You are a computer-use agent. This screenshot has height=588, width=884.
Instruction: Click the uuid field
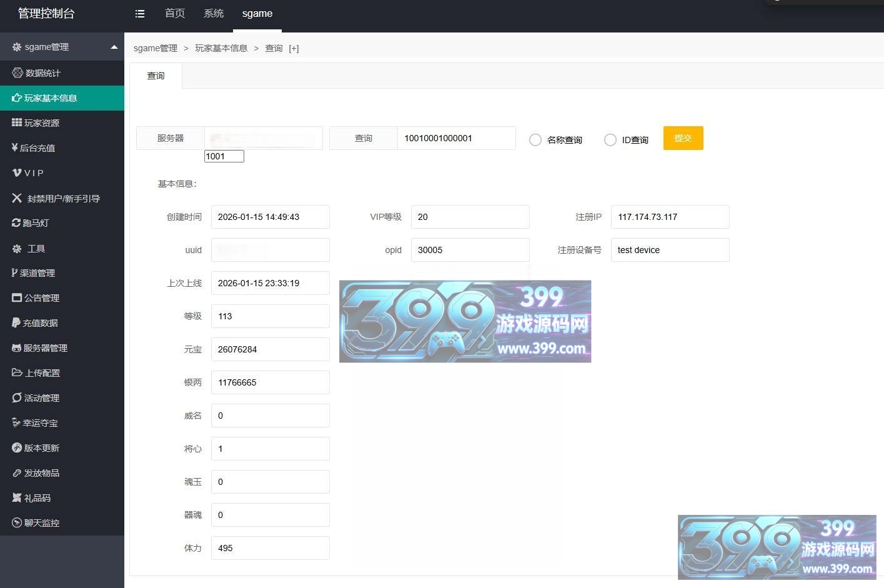(271, 250)
